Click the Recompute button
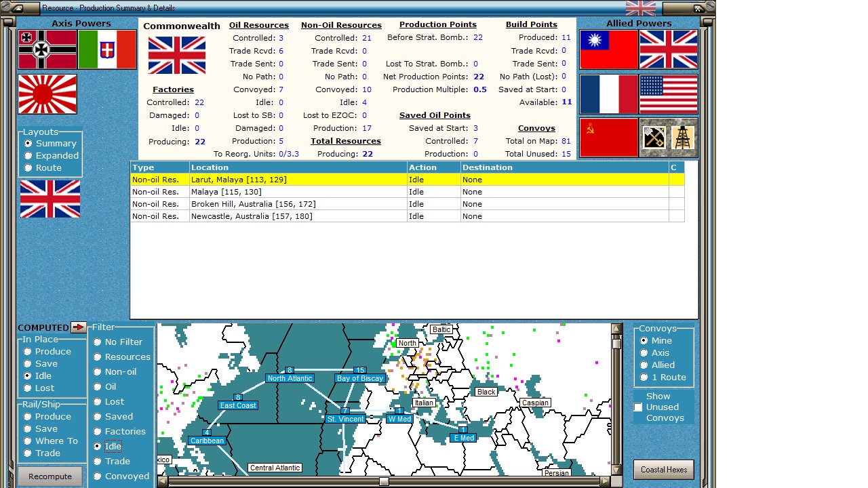The width and height of the screenshot is (868, 488). click(x=50, y=476)
